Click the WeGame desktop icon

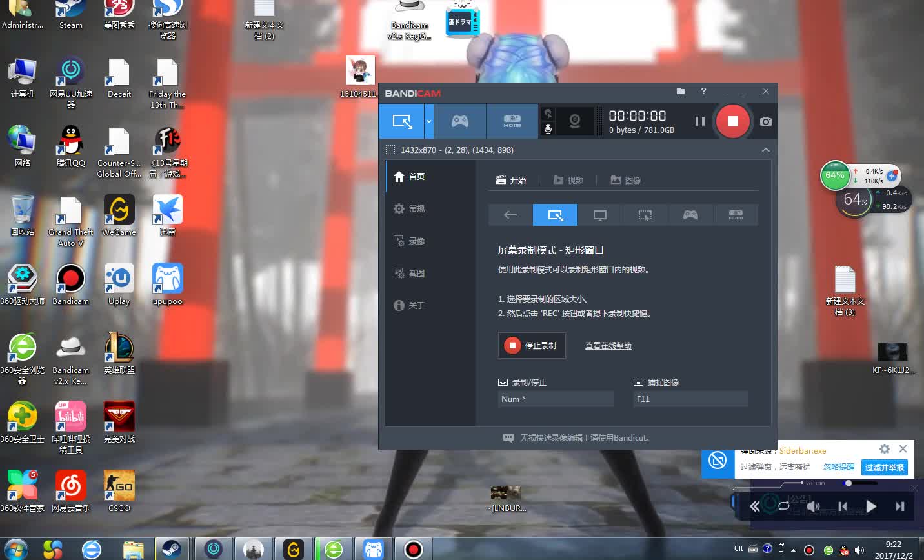point(119,215)
